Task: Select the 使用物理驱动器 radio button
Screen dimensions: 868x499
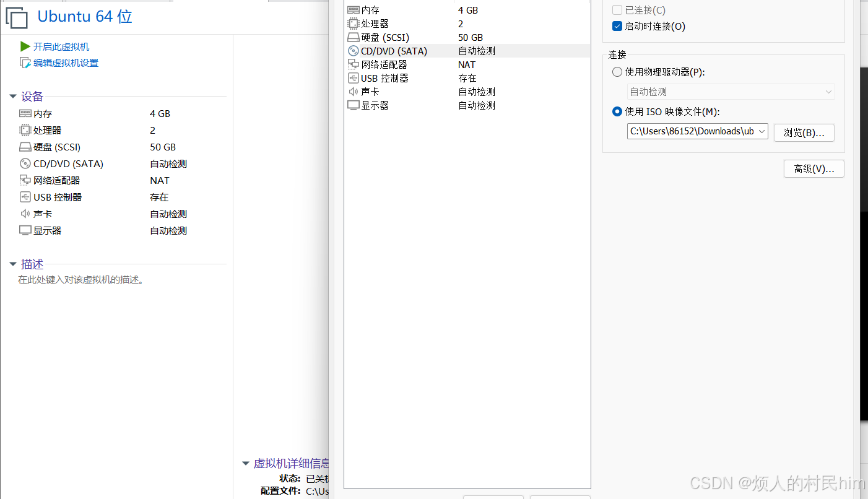Action: [617, 72]
